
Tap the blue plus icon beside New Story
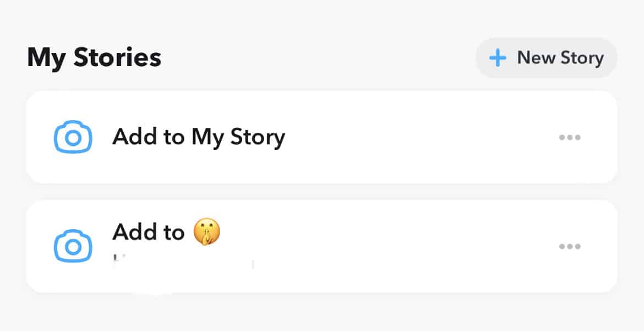(498, 58)
